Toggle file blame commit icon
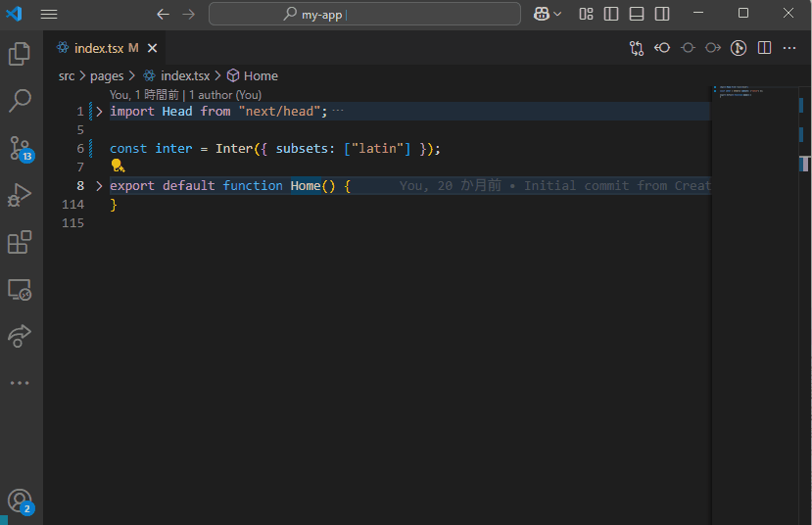The height and width of the screenshot is (525, 812). pyautogui.click(x=688, y=48)
